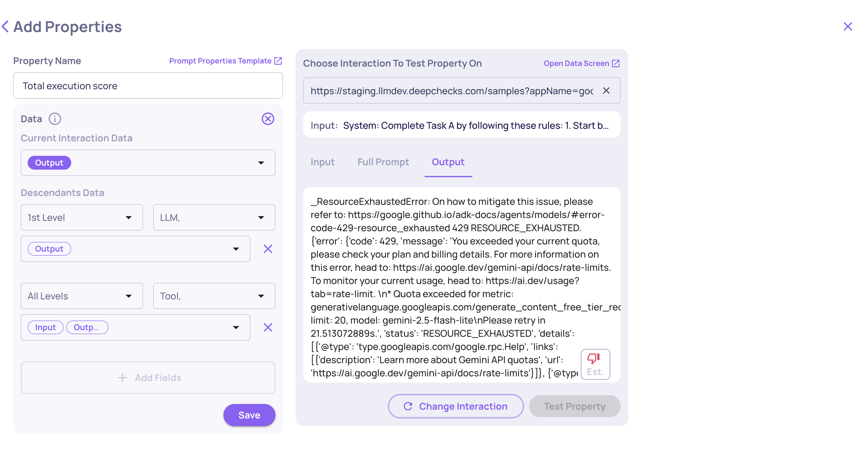Close the Add Properties dialog
The width and height of the screenshot is (868, 453).
(848, 27)
